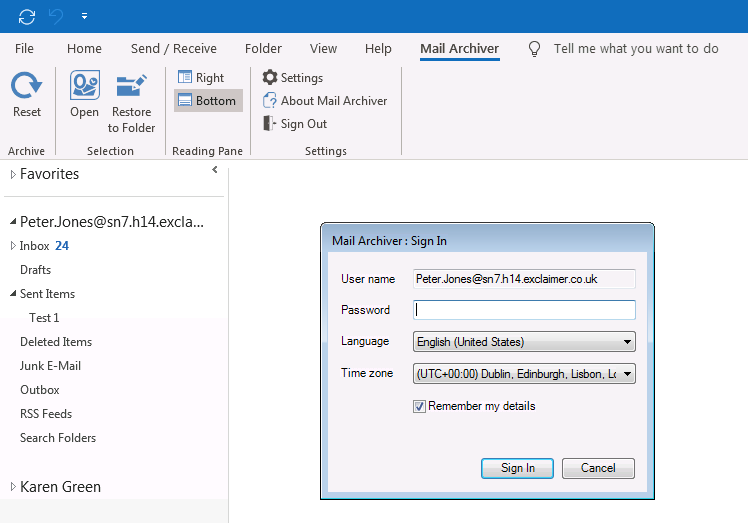Click the Undo arrow in quick access toolbar
Screen dimensions: 748x523
coord(56,17)
